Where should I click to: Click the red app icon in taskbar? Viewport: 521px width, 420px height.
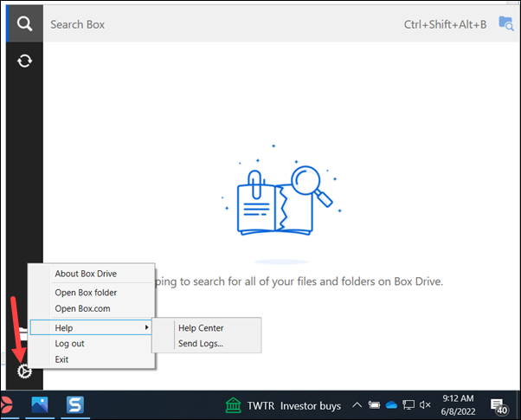[7, 405]
